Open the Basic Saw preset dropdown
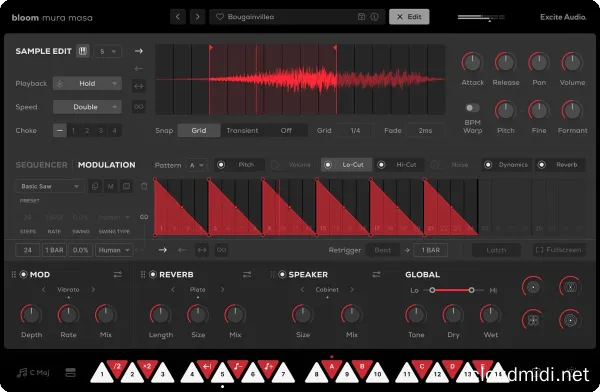Image resolution: width=600 pixels, height=392 pixels. (50, 186)
